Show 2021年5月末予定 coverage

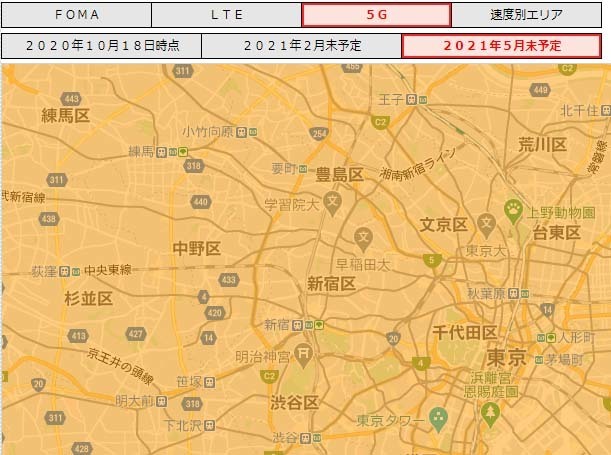(x=502, y=46)
